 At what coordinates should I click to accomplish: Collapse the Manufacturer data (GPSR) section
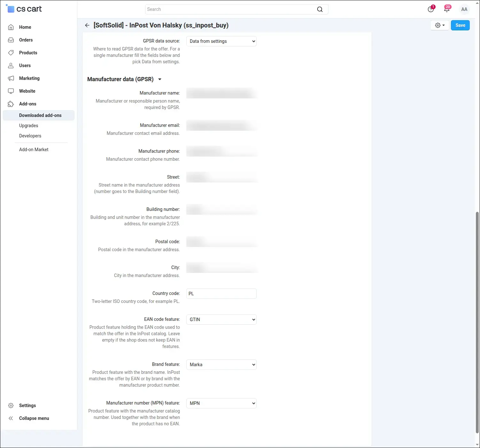[x=160, y=79]
